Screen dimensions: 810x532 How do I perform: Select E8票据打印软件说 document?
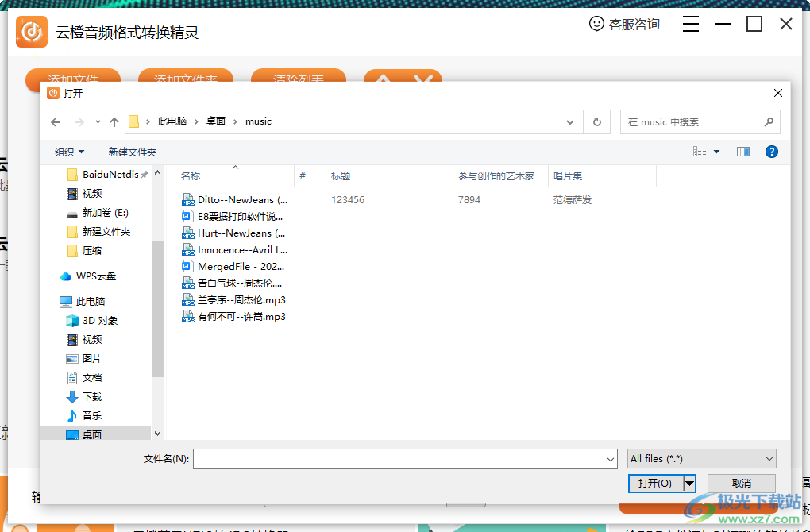click(233, 217)
